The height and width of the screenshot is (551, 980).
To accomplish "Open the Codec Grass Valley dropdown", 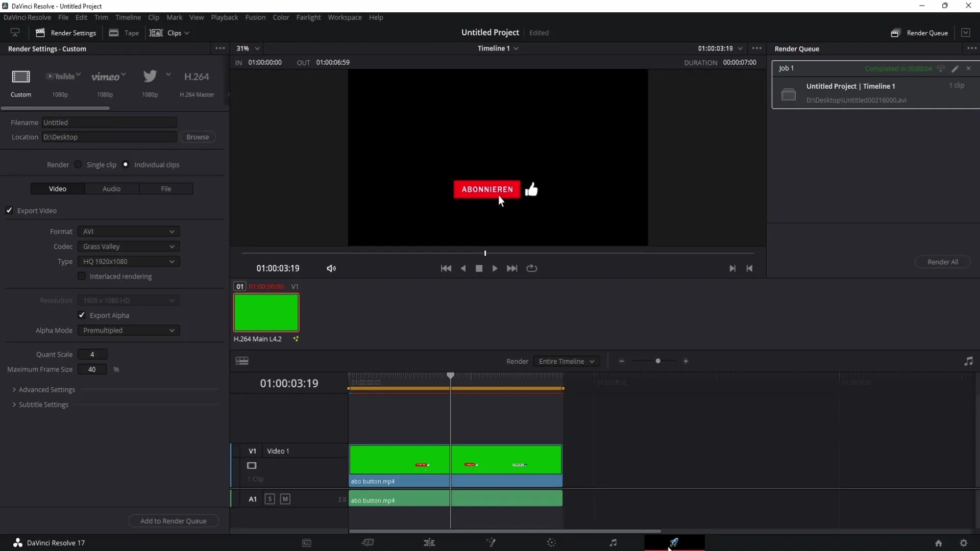I will coord(128,246).
